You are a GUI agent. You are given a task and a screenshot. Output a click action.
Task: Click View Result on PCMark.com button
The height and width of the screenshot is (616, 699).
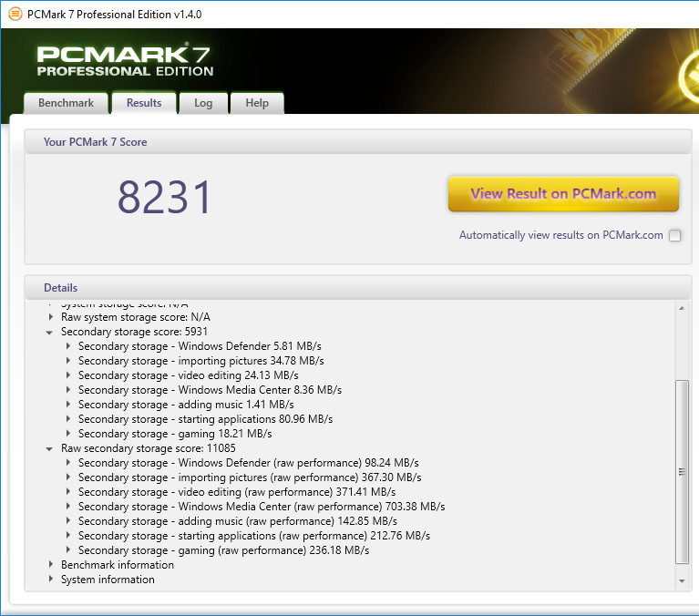pyautogui.click(x=563, y=194)
